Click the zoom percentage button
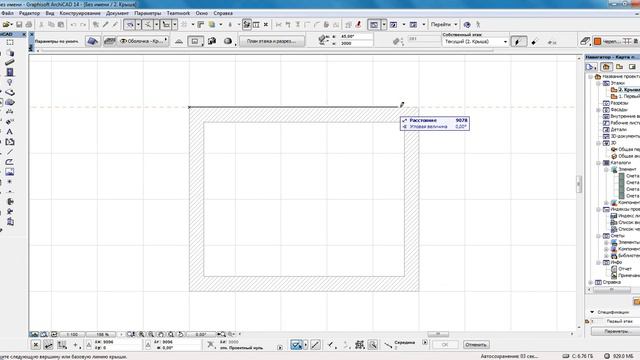 (101, 334)
